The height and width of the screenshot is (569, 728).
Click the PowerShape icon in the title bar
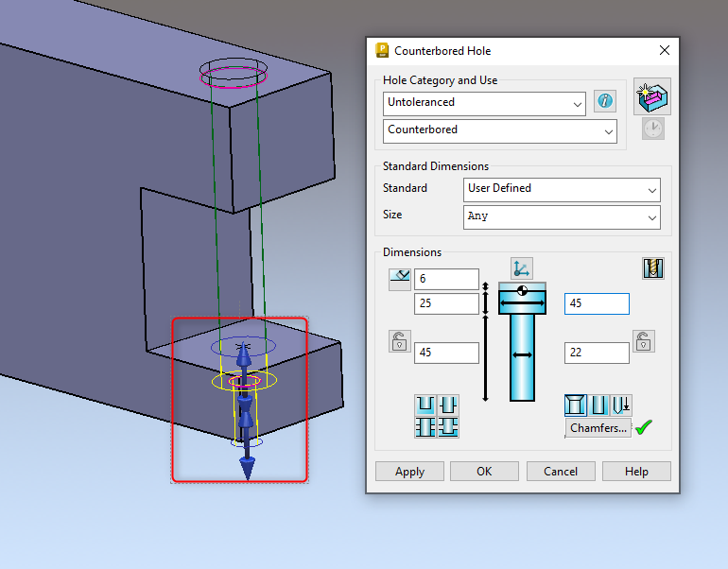(382, 50)
